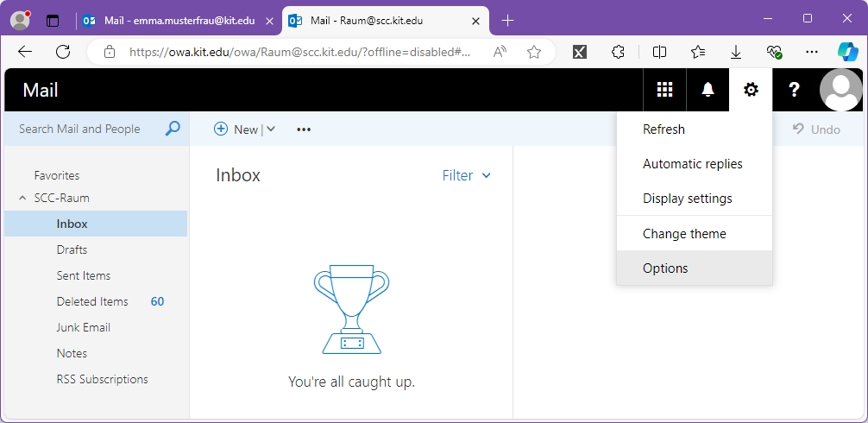Open the Filter dropdown
The height and width of the screenshot is (423, 868).
click(466, 175)
